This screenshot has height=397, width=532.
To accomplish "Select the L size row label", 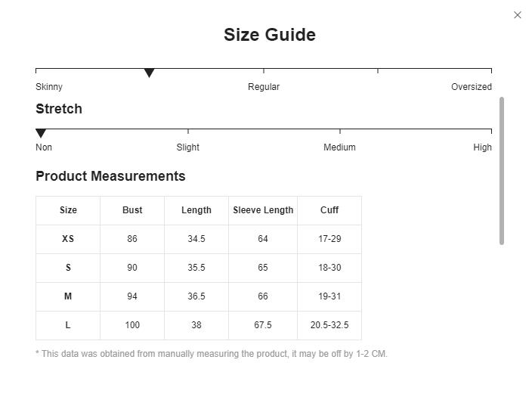I will point(68,325).
